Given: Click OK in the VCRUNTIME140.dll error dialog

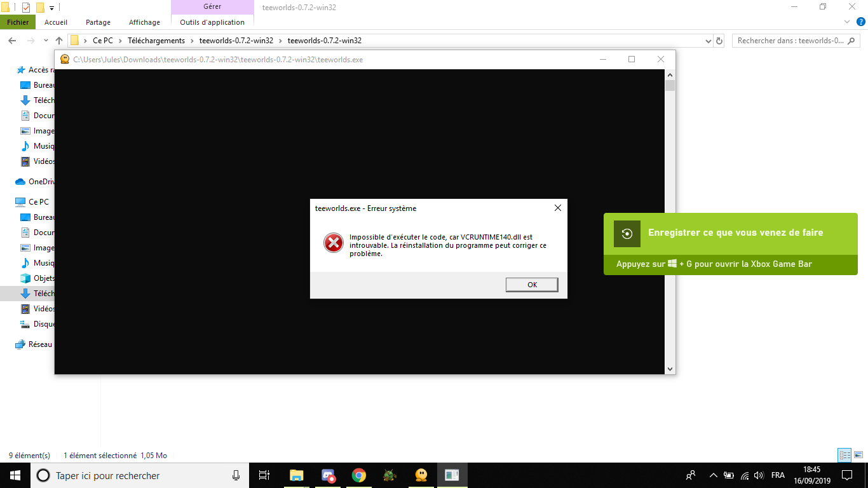Looking at the screenshot, I should click(532, 285).
